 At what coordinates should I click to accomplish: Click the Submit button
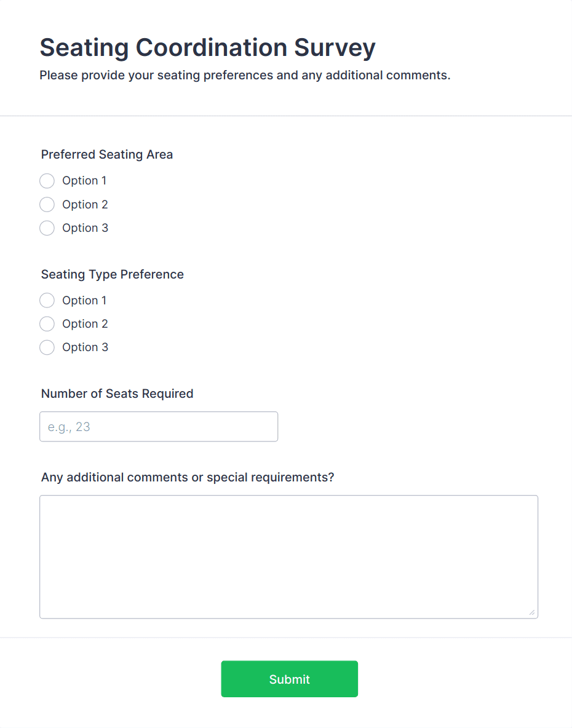(289, 679)
